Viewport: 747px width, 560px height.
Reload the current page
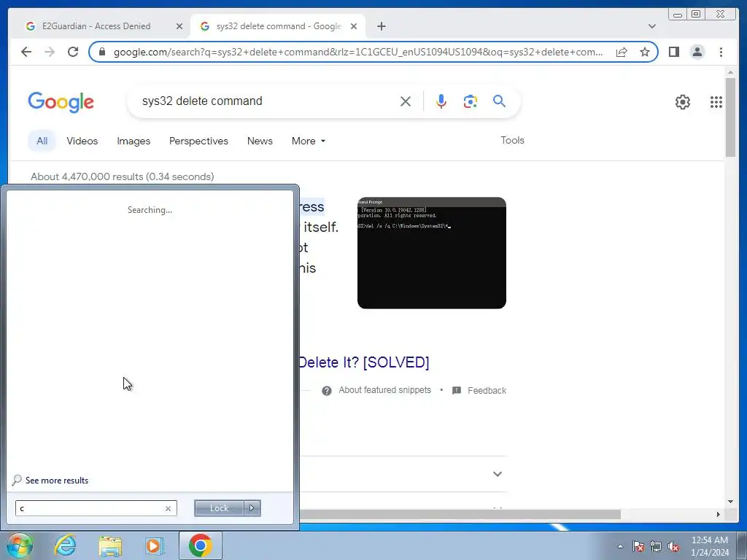tap(73, 52)
